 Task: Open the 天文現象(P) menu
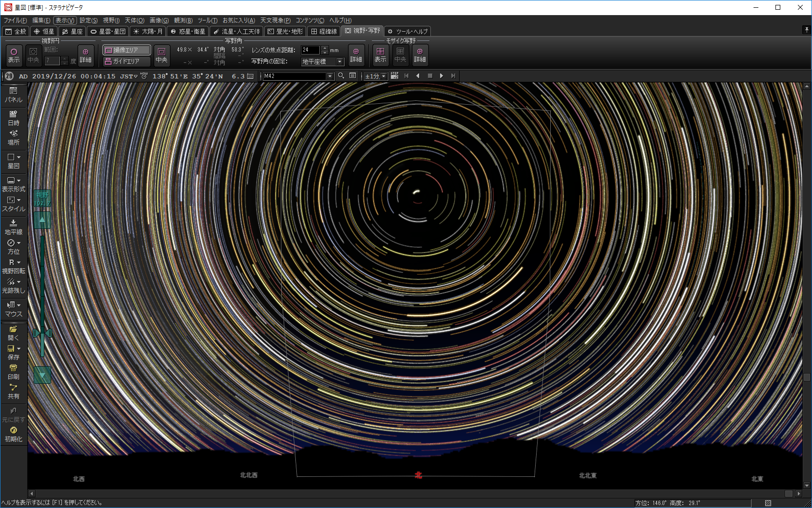click(x=275, y=20)
